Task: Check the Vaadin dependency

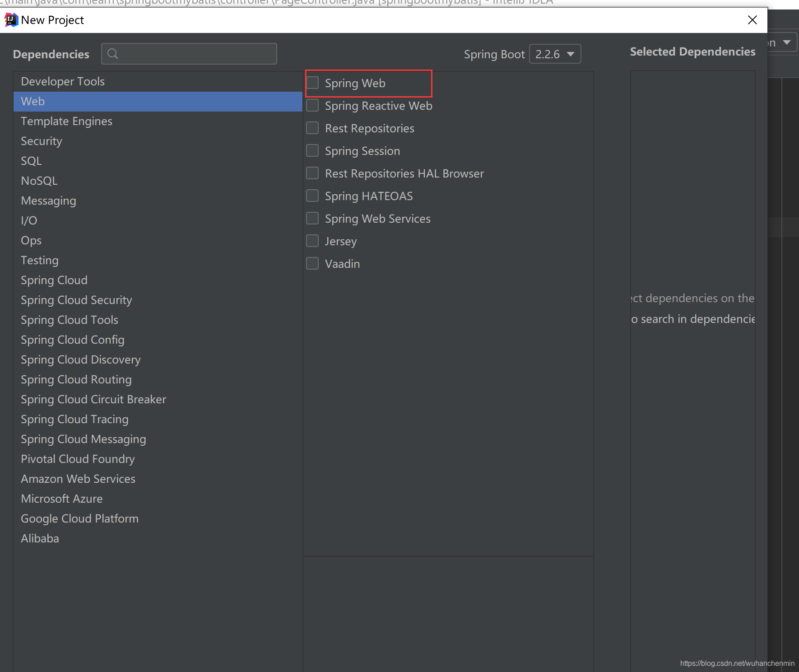Action: 312,263
